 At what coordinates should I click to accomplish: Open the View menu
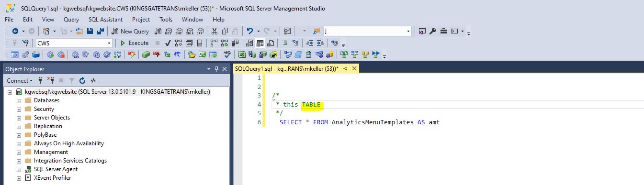click(x=48, y=20)
